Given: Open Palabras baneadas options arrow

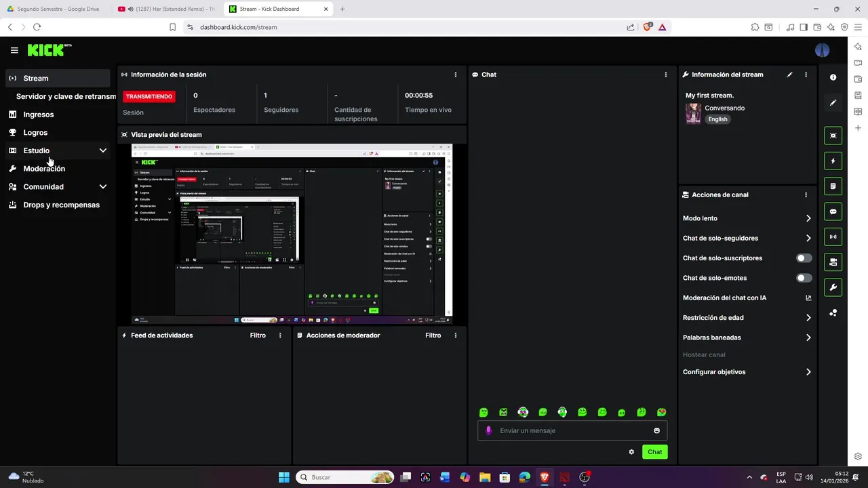Looking at the screenshot, I should tap(808, 338).
